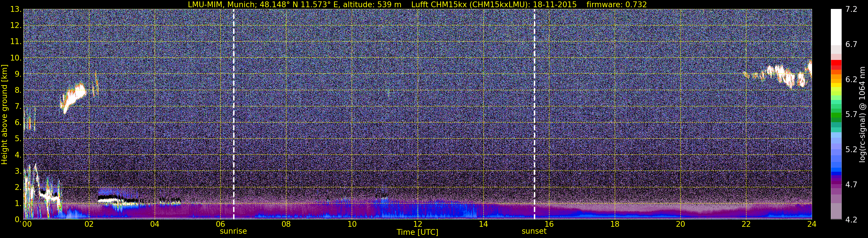This screenshot has height=238, width=868.
Task: Click the '0.' tick label on the height axis
Action: pos(18,220)
